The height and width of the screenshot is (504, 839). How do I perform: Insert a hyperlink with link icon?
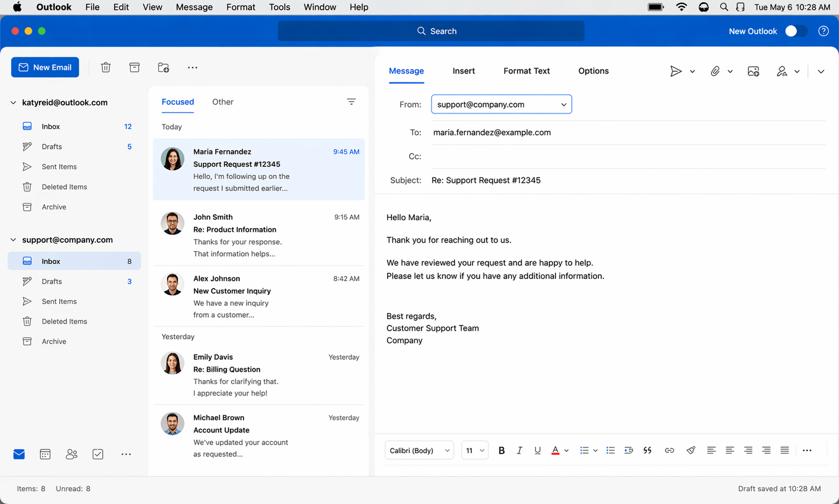click(669, 450)
